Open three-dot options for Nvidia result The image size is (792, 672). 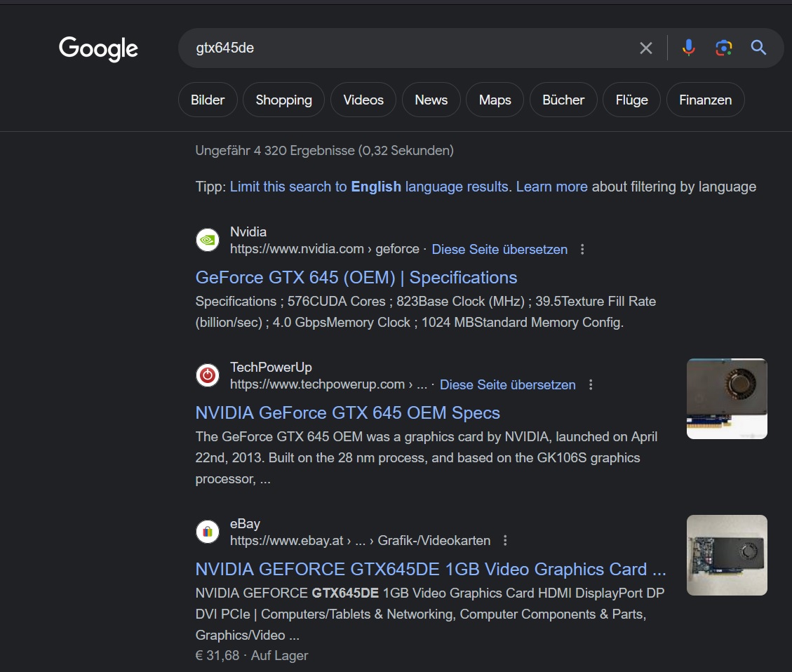[x=582, y=250]
